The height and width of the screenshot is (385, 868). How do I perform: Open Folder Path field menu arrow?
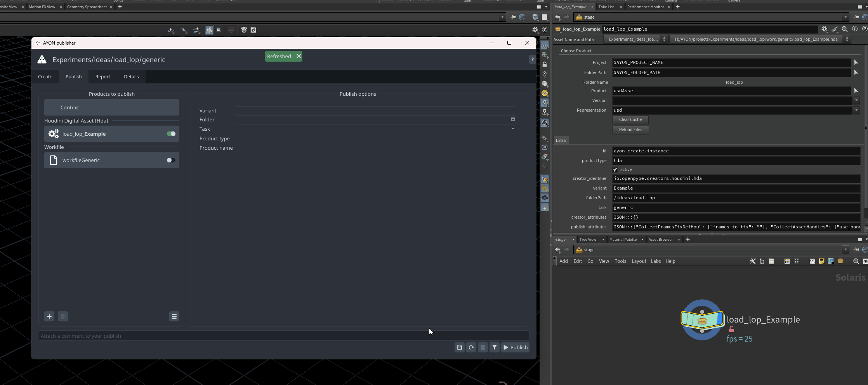[x=856, y=73]
